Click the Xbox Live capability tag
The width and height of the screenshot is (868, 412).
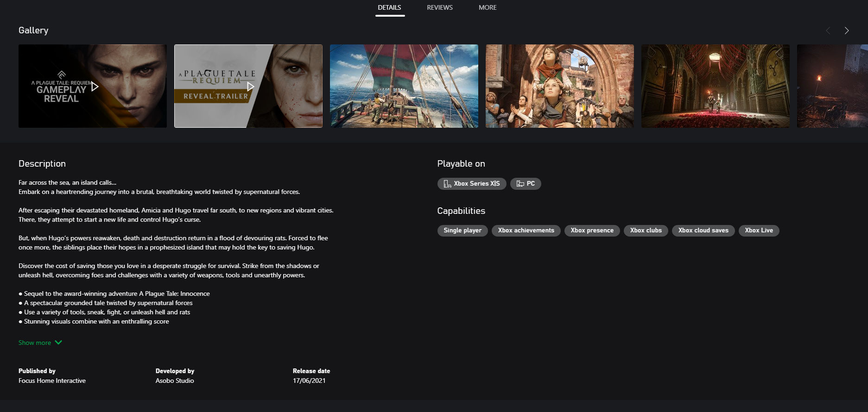pos(759,231)
